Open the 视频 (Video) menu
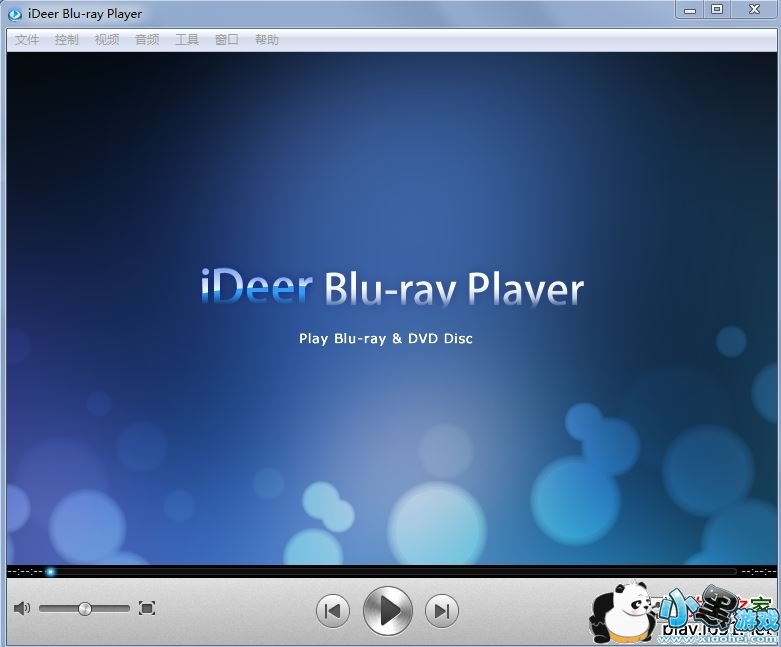781x647 pixels. 107,39
